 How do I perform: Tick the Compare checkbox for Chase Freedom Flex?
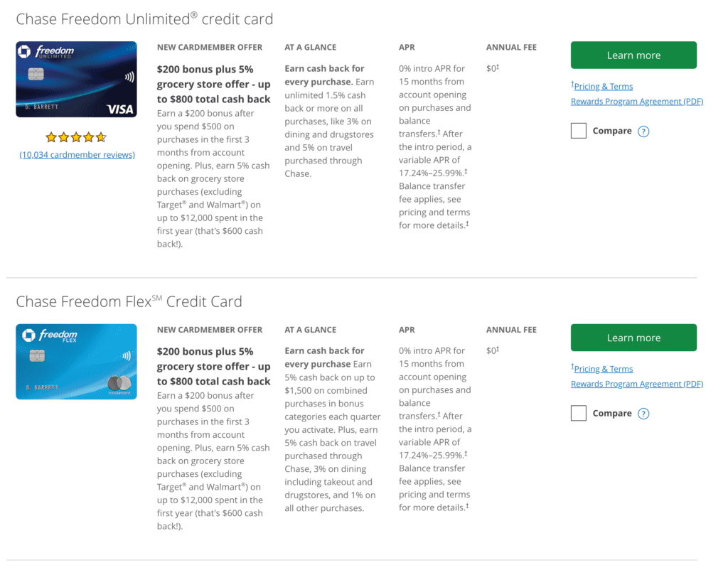579,413
